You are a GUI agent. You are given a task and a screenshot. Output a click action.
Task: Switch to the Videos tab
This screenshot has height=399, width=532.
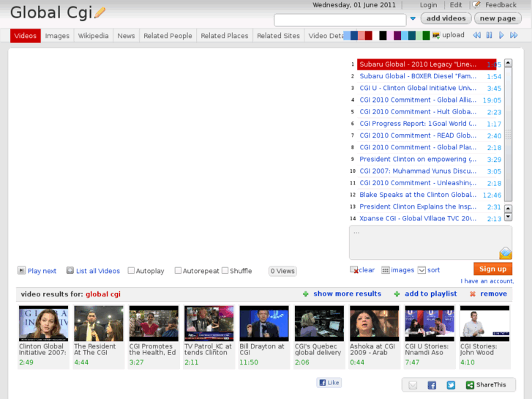(x=26, y=36)
